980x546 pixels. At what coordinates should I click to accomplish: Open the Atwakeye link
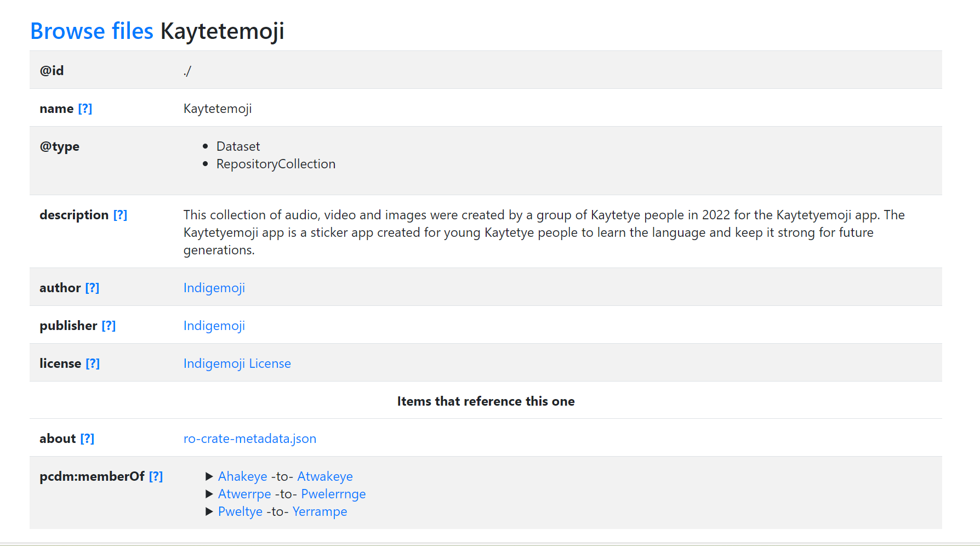[325, 476]
